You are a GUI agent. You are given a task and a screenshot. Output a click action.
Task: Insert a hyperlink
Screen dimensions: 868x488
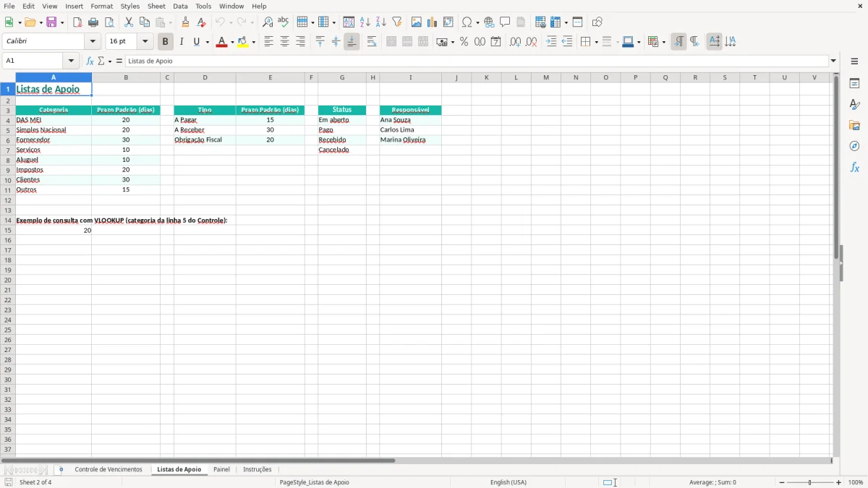(489, 22)
